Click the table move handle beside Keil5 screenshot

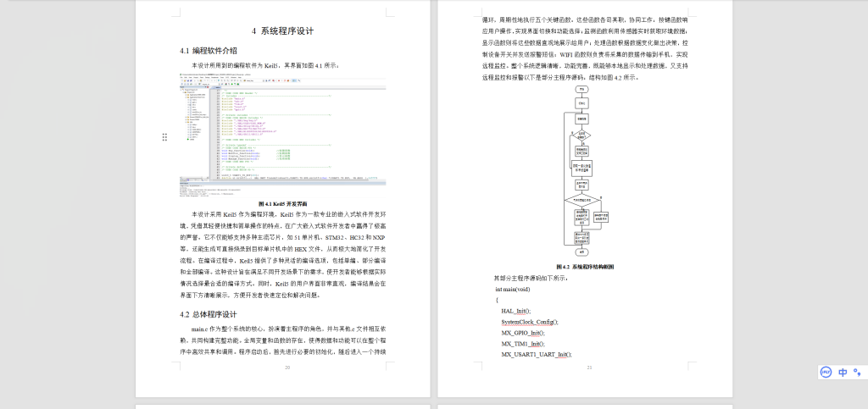(x=164, y=137)
